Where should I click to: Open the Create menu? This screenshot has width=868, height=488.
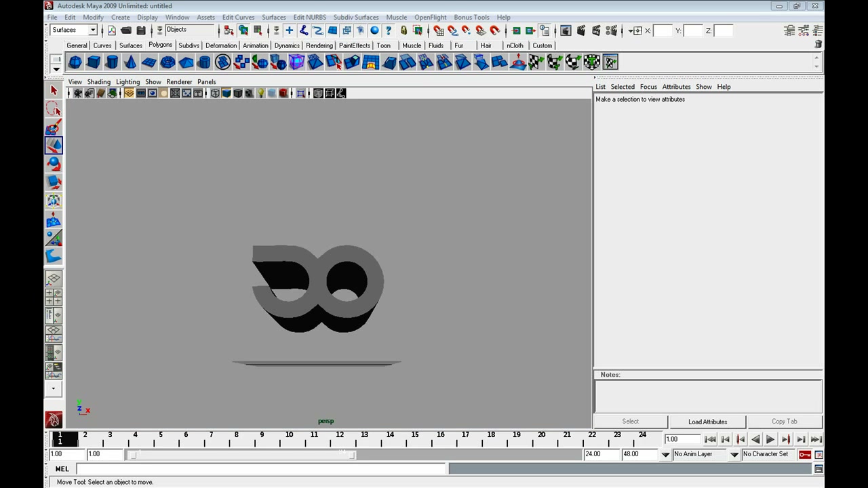pyautogui.click(x=120, y=17)
